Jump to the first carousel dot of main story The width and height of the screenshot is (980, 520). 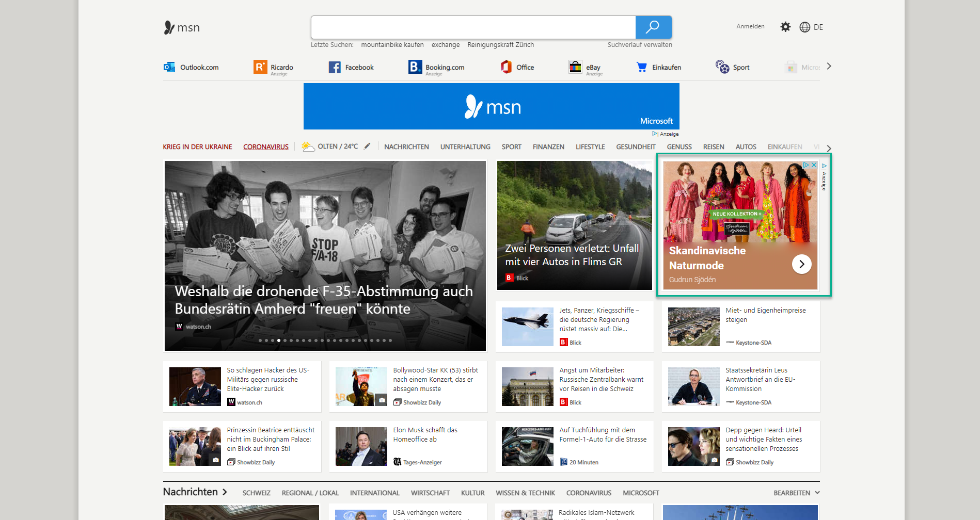(x=260, y=340)
